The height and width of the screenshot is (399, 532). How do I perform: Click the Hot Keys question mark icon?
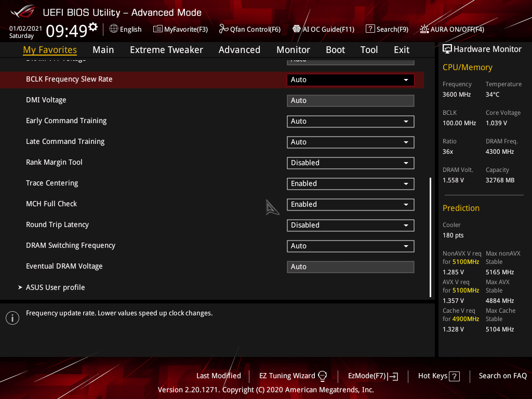(x=454, y=376)
